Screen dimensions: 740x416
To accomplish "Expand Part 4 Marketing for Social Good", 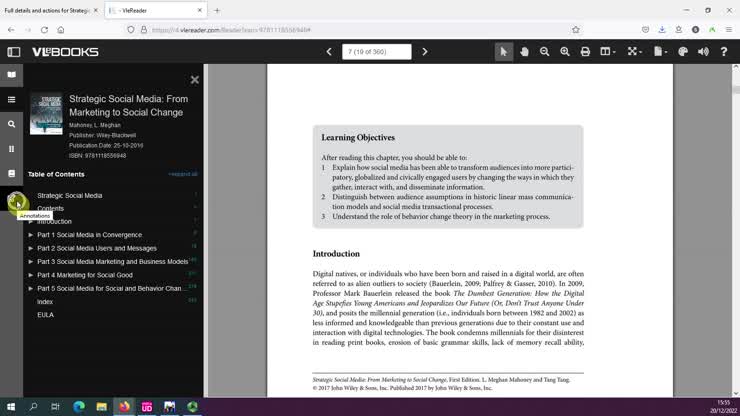I will coord(31,275).
